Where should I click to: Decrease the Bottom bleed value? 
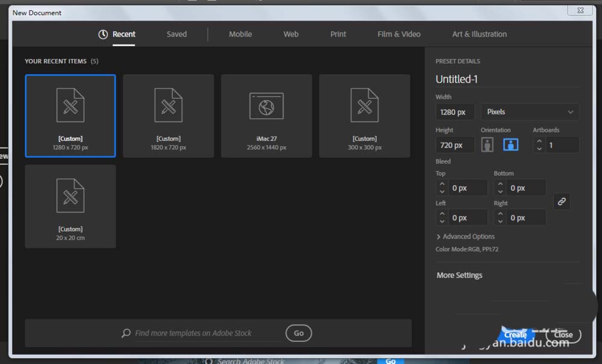coord(500,191)
